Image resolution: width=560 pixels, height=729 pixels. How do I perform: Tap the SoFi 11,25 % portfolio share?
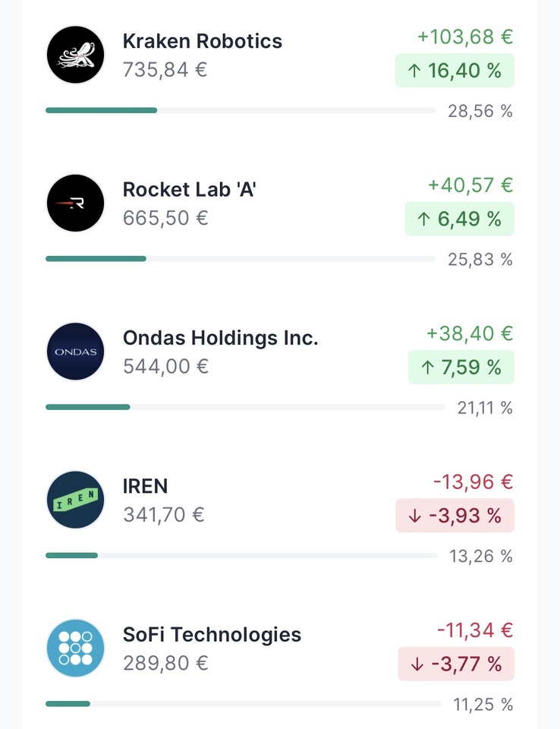coord(483,705)
